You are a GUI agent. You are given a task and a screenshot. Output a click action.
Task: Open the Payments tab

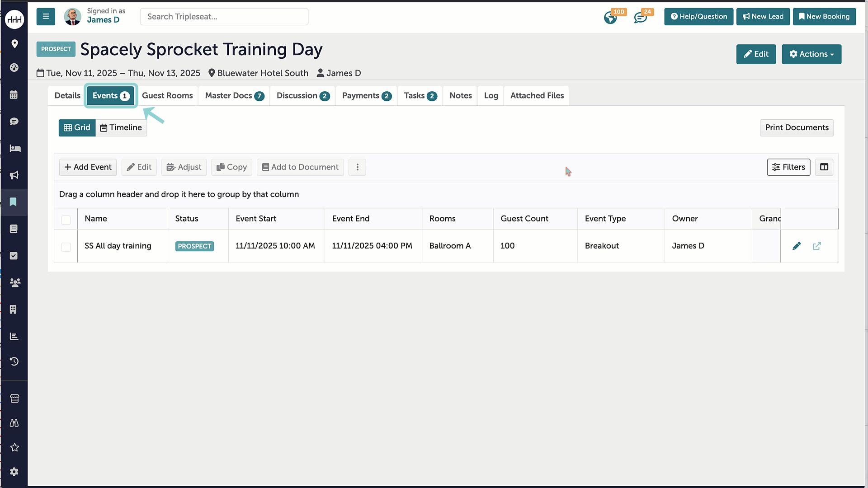tap(367, 96)
